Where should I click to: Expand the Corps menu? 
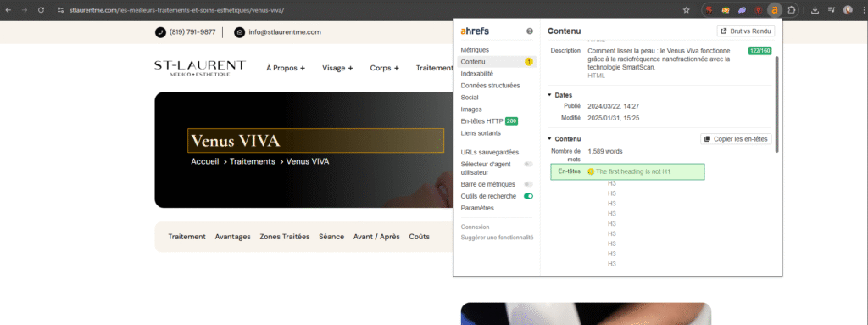pos(385,68)
